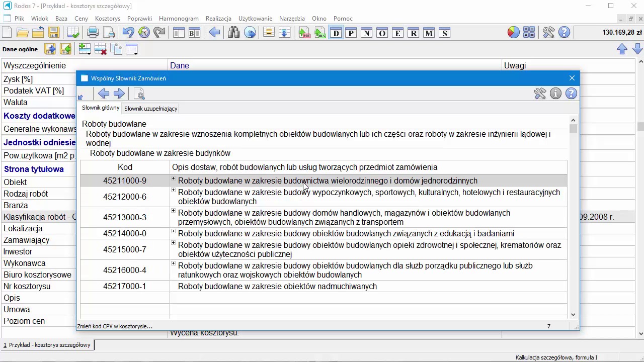Expand code 45215000-7 row
644x362 pixels.
(174, 243)
